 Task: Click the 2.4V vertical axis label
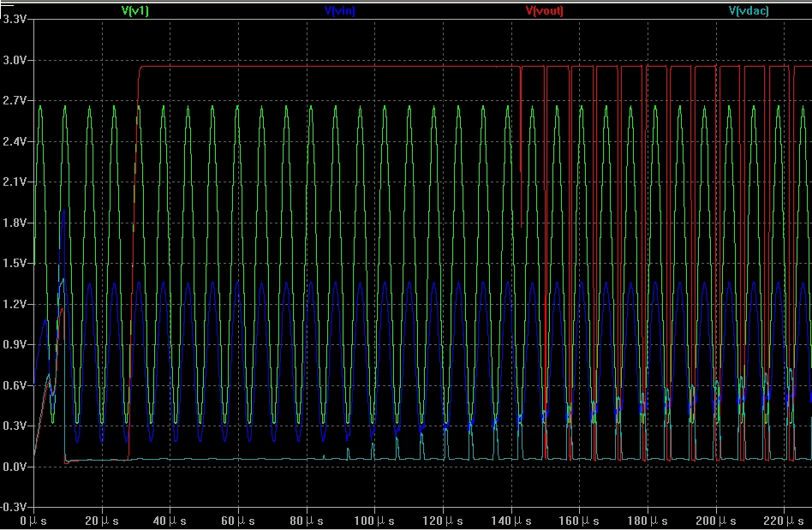pos(15,141)
